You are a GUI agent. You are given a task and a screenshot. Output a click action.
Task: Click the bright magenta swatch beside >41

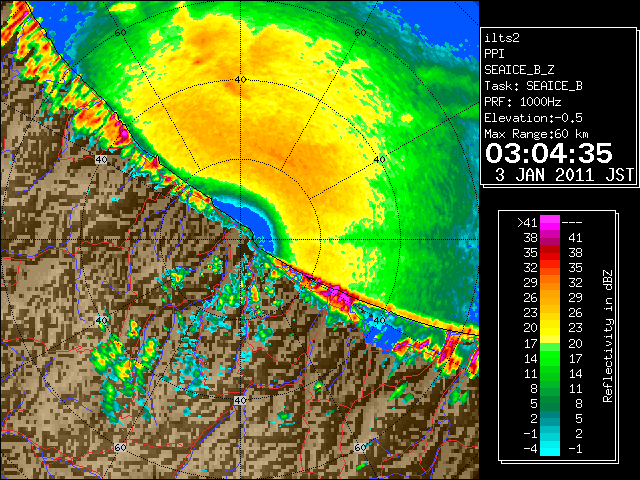(550, 222)
